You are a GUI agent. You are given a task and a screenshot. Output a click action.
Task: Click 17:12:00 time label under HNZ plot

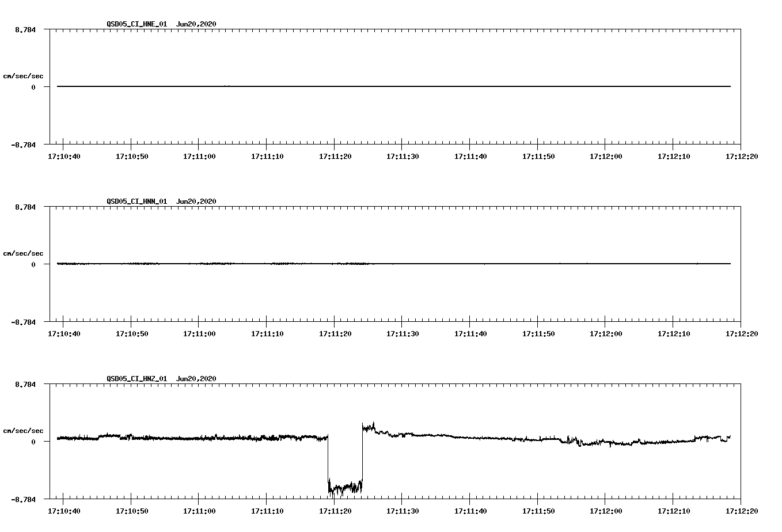pyautogui.click(x=606, y=511)
